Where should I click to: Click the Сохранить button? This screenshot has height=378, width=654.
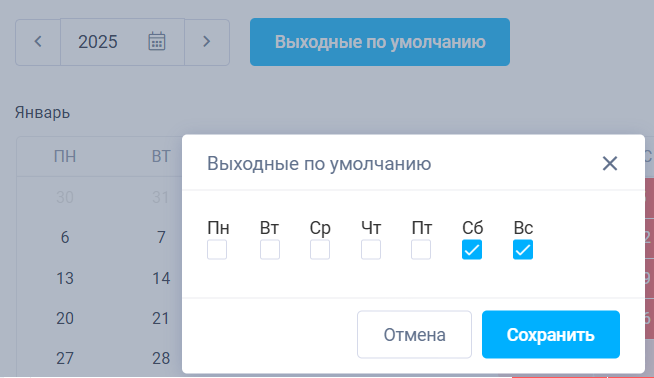(x=551, y=334)
